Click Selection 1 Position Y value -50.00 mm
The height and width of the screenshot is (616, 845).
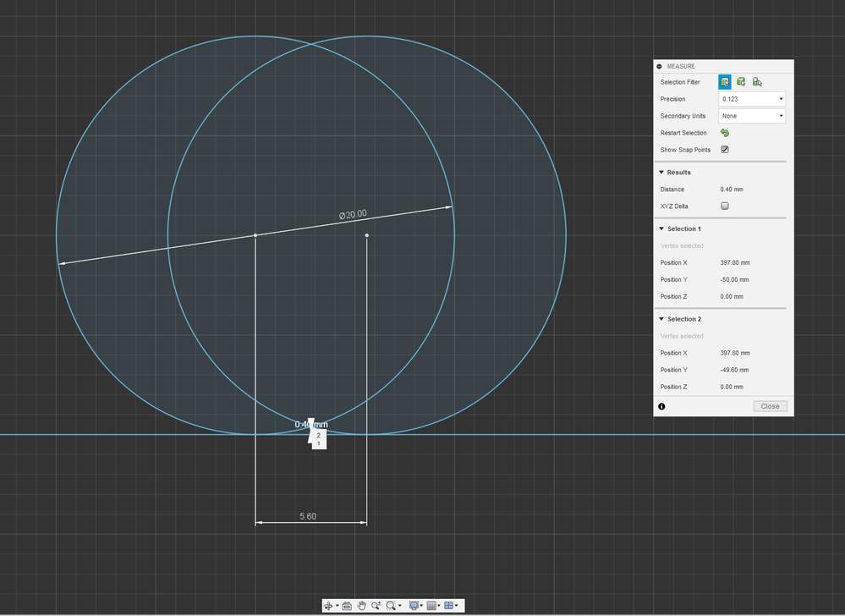(x=734, y=280)
